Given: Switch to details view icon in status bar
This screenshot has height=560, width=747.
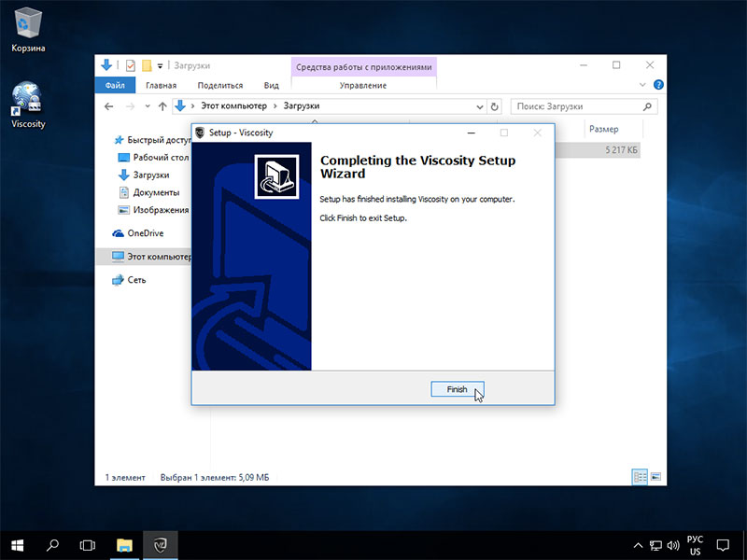Looking at the screenshot, I should pyautogui.click(x=640, y=477).
